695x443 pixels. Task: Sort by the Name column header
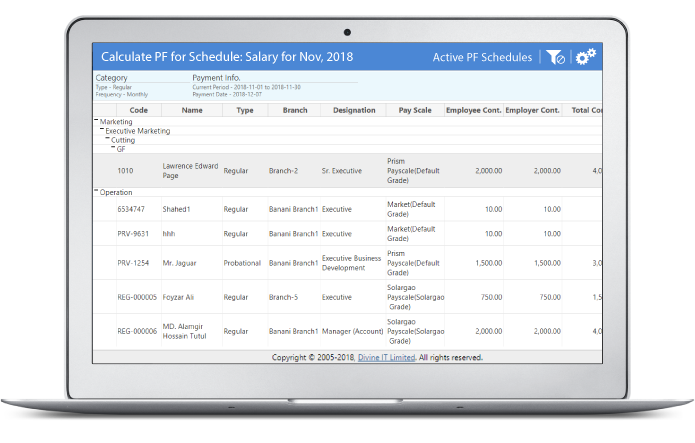[x=192, y=110]
